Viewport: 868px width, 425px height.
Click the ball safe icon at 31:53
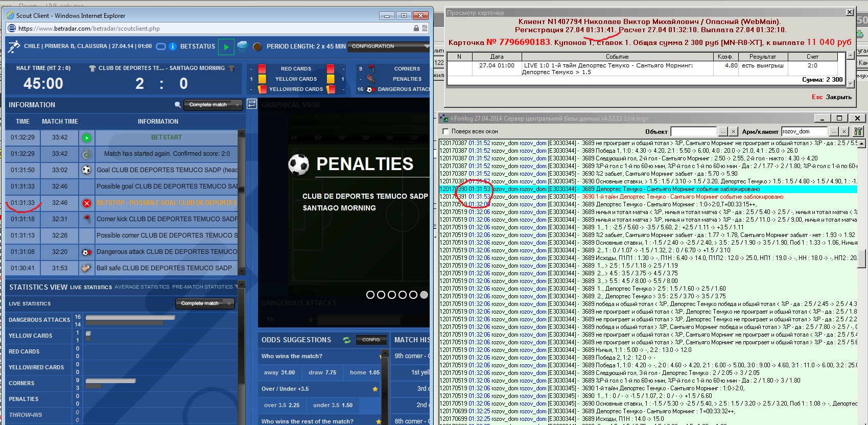point(87,268)
